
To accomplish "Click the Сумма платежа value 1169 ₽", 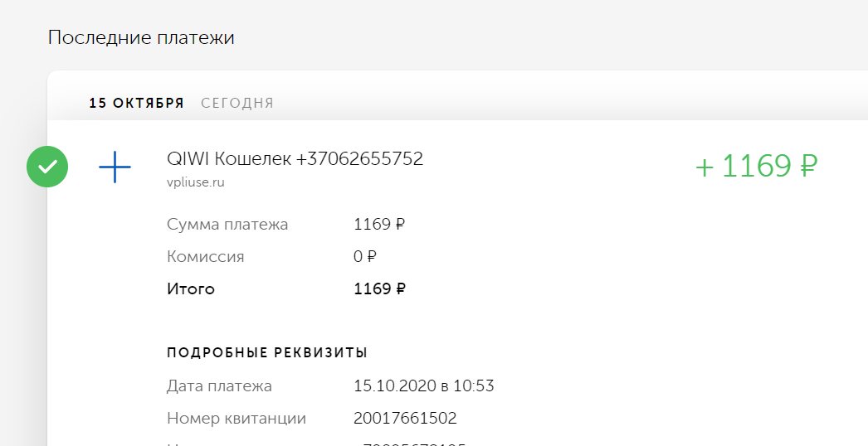I will click(379, 224).
